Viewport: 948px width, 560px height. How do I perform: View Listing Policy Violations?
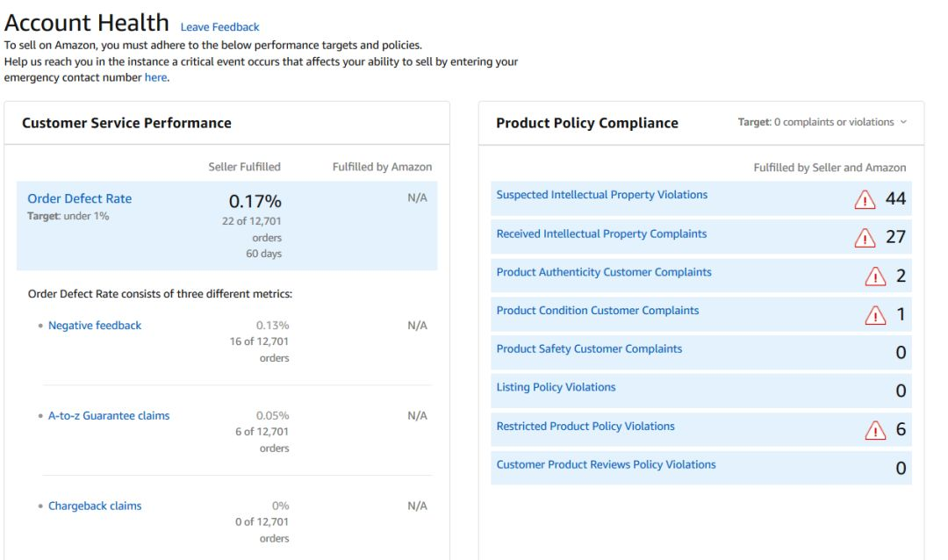click(x=556, y=387)
